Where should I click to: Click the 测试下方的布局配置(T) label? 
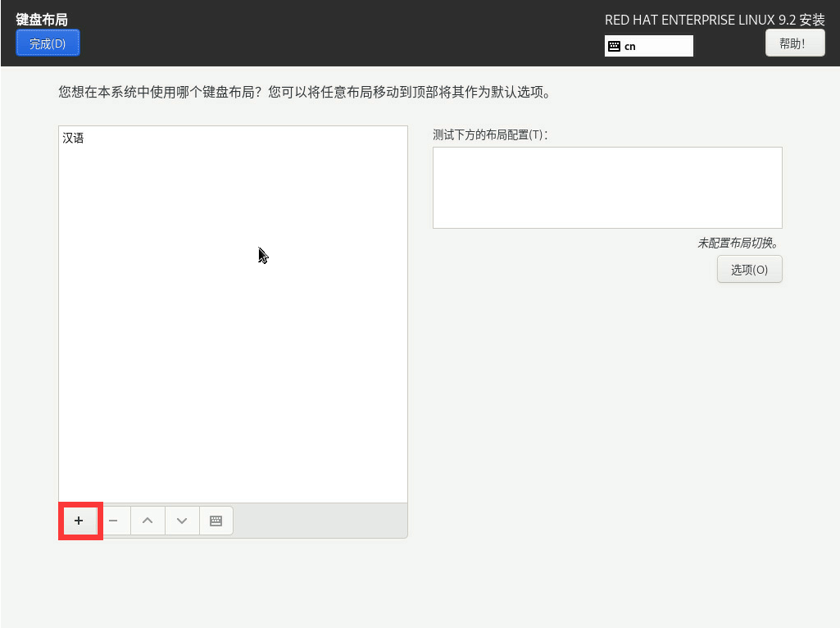[x=489, y=135]
